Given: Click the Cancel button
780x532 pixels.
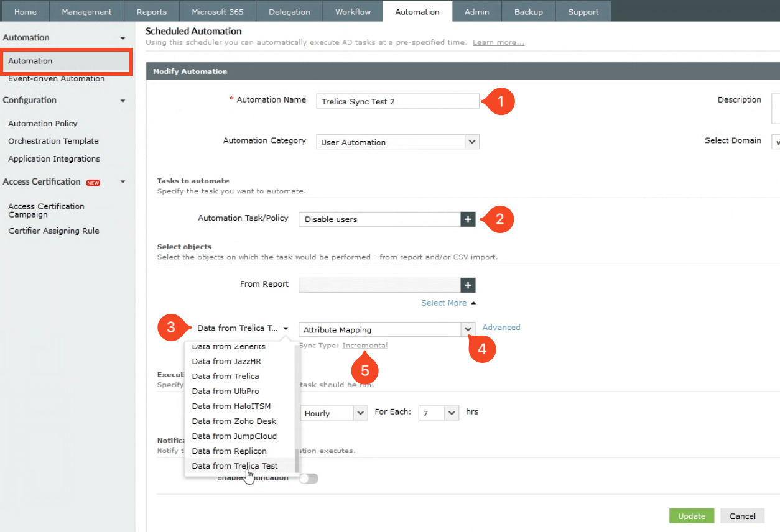Looking at the screenshot, I should (742, 516).
